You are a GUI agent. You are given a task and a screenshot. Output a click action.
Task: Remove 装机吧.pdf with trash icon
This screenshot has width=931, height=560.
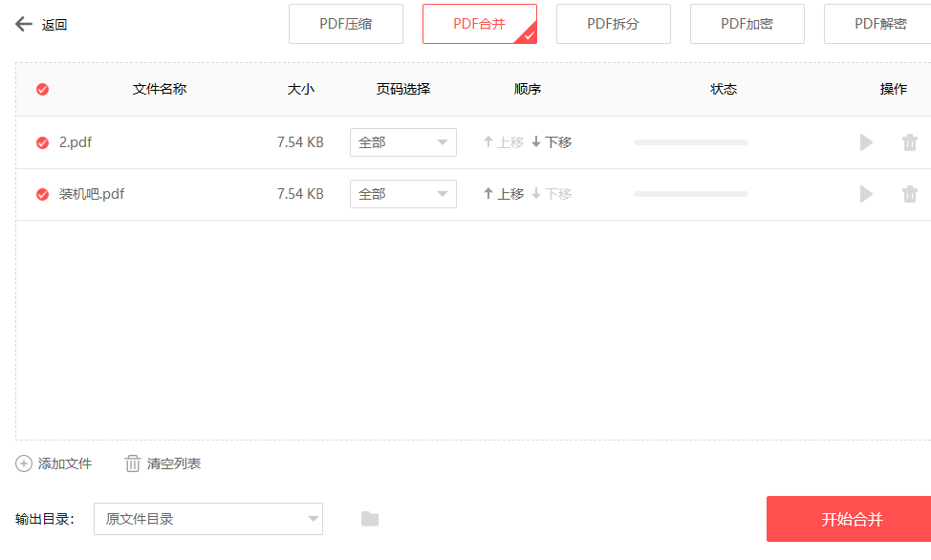909,194
